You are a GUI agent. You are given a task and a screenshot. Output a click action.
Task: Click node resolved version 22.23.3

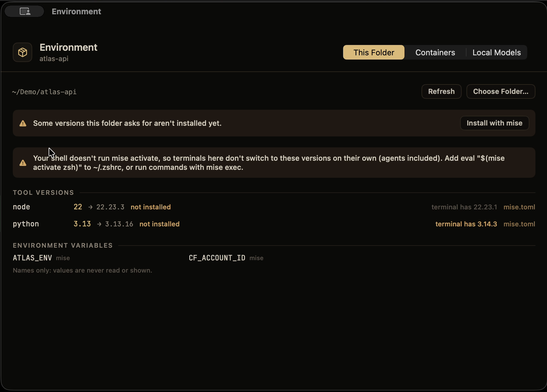pyautogui.click(x=110, y=207)
